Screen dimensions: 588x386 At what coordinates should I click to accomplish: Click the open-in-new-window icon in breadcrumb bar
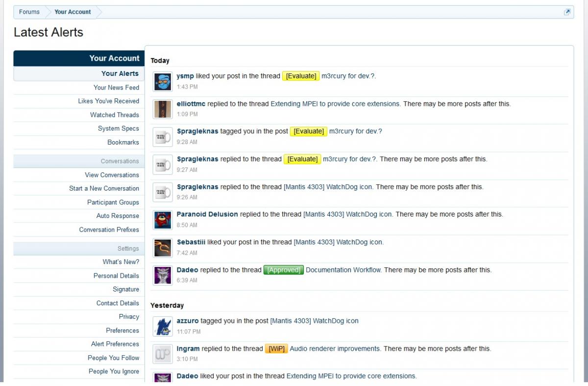[567, 12]
